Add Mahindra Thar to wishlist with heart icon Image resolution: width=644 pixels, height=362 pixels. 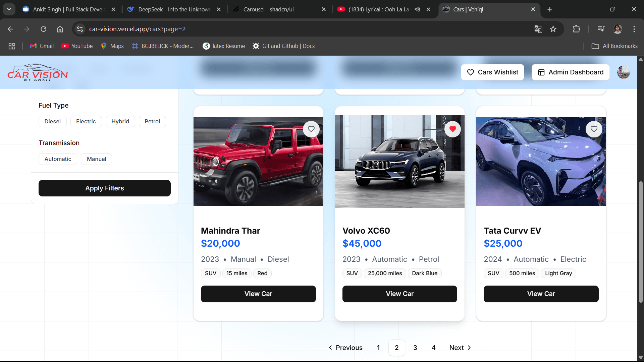[311, 129]
